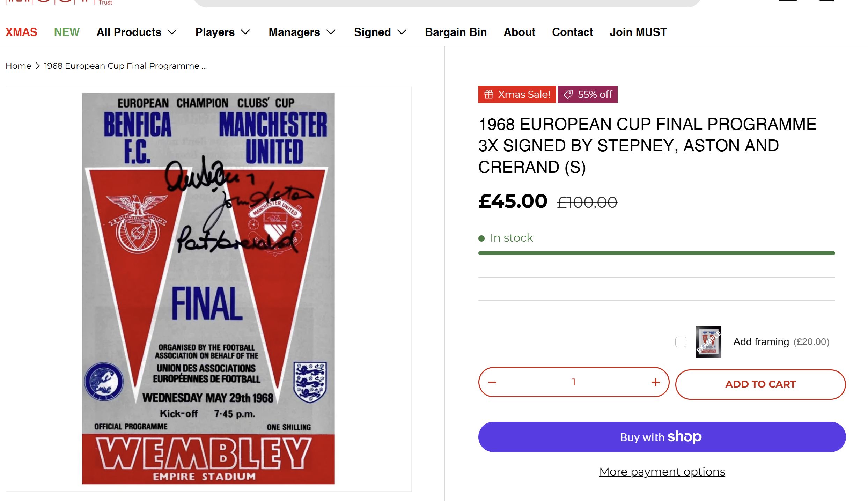Image resolution: width=868 pixels, height=501 pixels.
Task: Tick the Add framing checkbox
Action: (681, 341)
